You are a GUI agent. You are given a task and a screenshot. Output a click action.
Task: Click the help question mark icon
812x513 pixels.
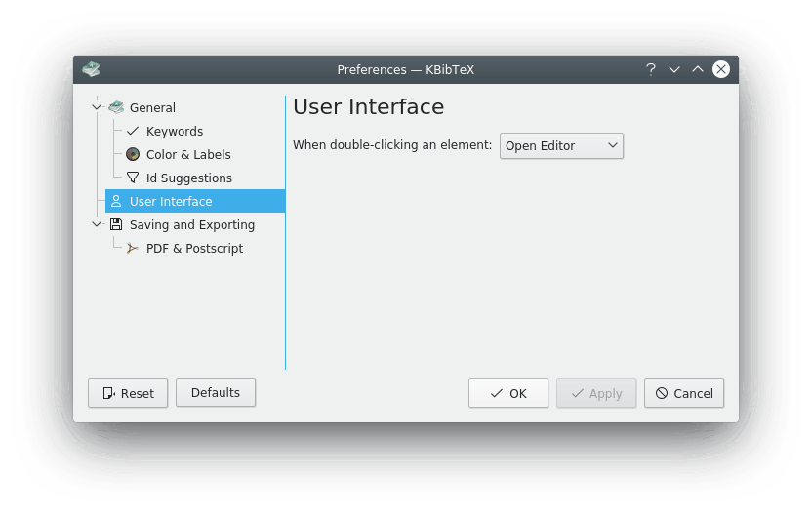(651, 69)
